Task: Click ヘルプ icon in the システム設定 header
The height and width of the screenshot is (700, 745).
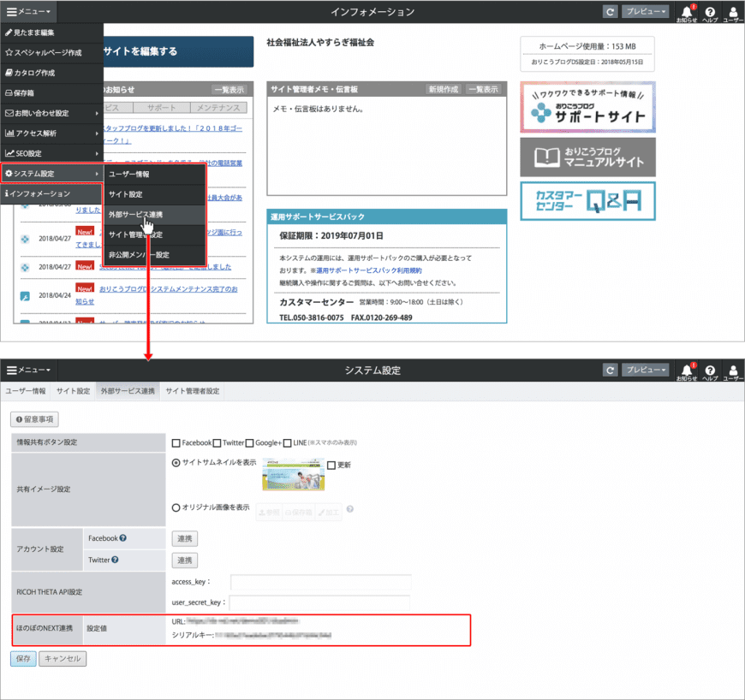Action: pyautogui.click(x=710, y=371)
